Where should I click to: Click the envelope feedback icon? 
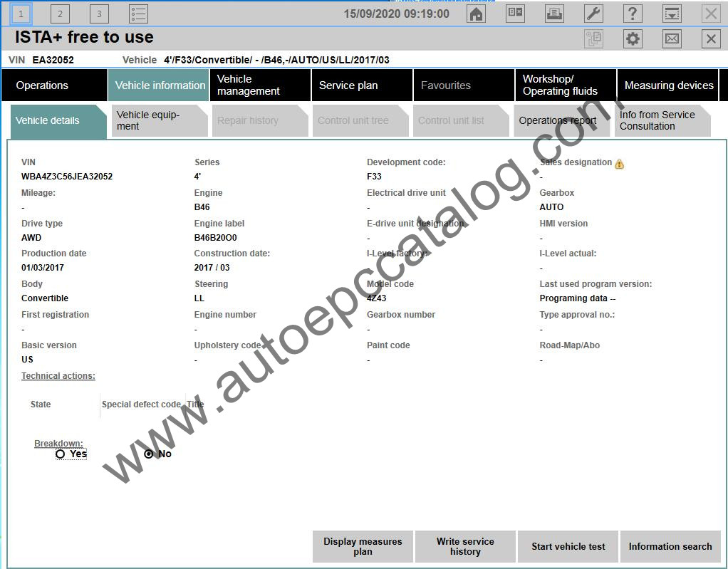tap(672, 38)
